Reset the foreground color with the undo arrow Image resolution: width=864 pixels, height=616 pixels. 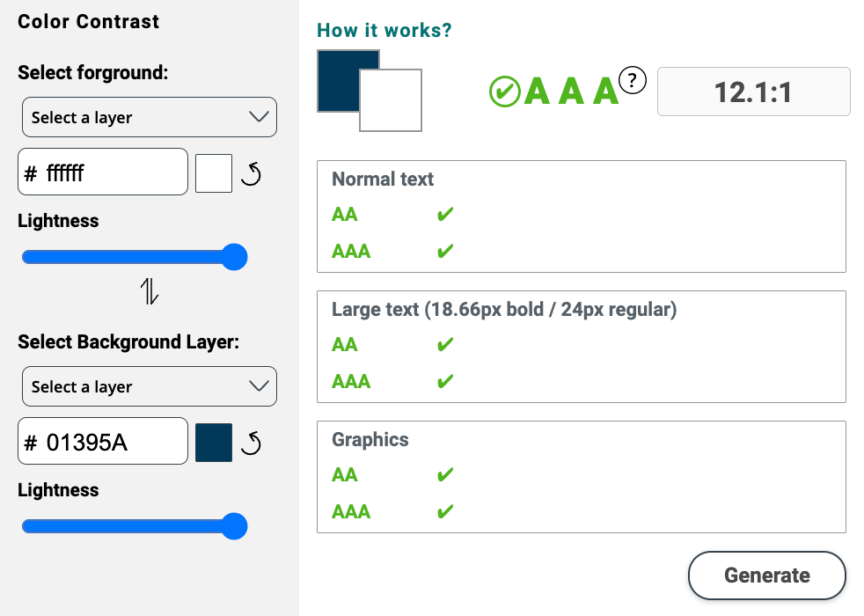(252, 173)
